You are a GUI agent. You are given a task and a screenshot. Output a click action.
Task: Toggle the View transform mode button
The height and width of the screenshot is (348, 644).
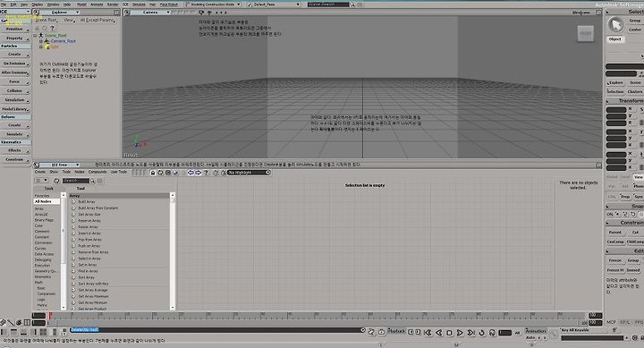point(638,176)
